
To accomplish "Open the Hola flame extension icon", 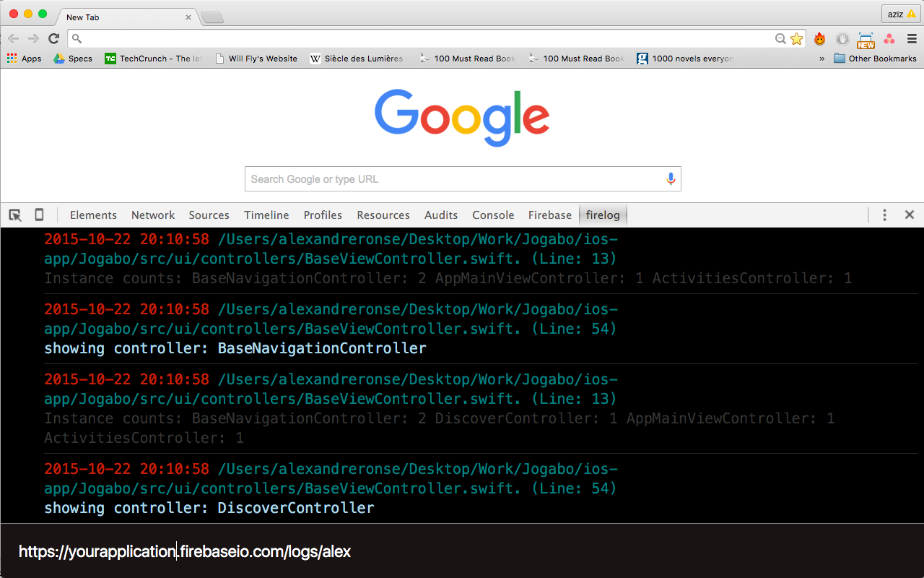I will pos(819,39).
